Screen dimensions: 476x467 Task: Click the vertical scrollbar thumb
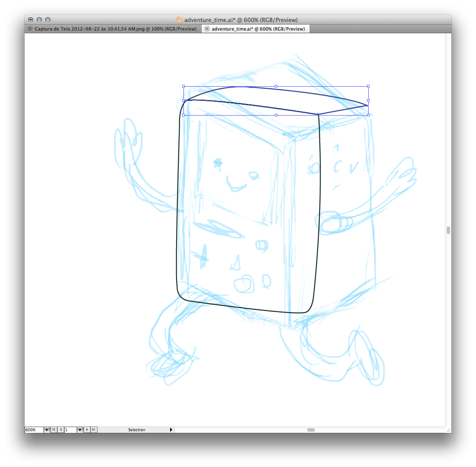(448, 230)
